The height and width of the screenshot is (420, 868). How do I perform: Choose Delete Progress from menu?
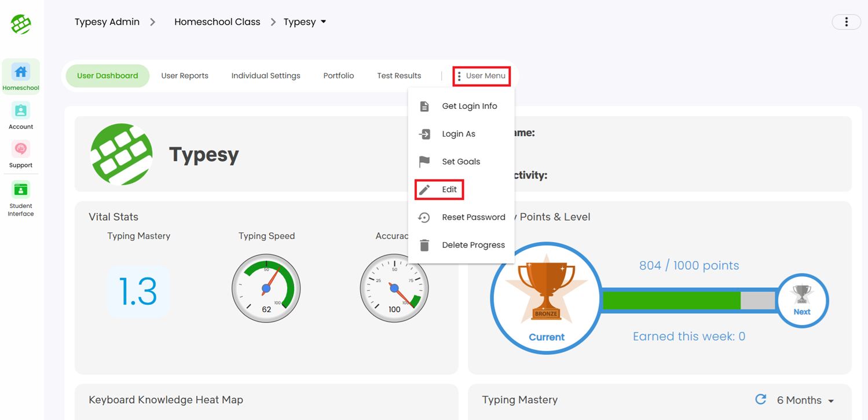[x=461, y=245]
